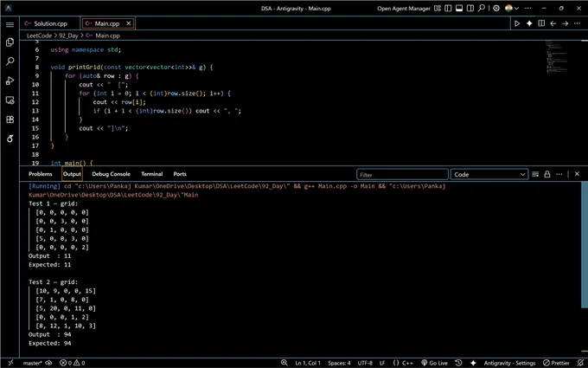This screenshot has height=368, width=588.
Task: Close the Main.cpp tab
Action: [x=129, y=23]
